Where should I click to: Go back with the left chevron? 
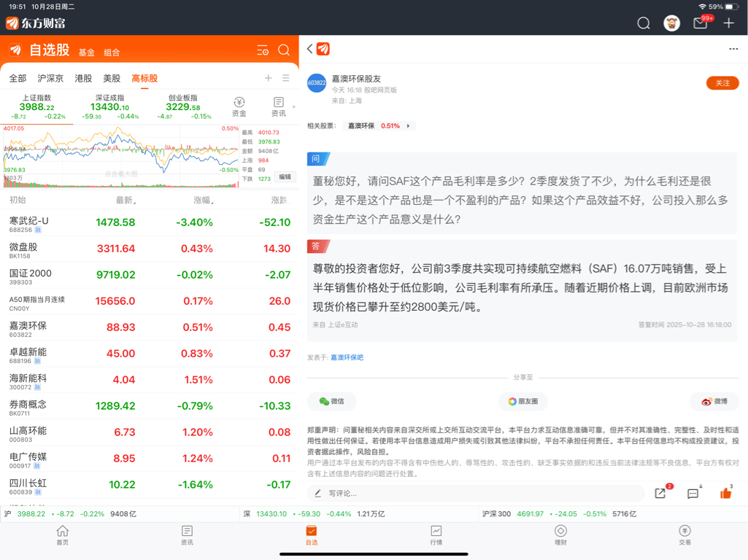[309, 49]
